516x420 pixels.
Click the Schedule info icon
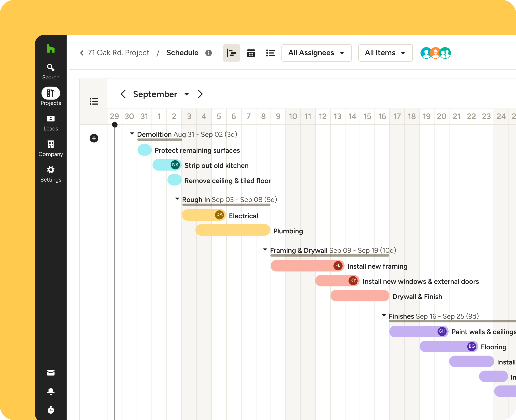pos(208,53)
